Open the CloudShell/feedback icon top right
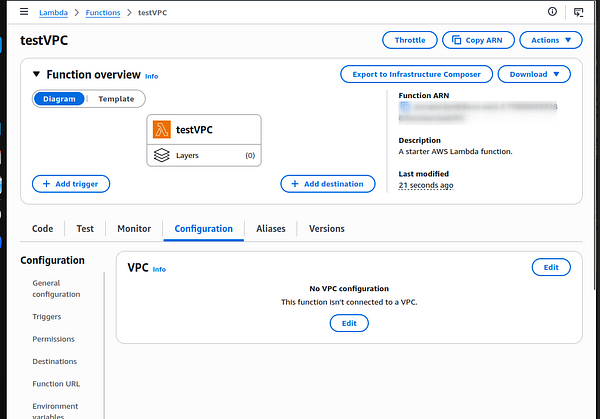The width and height of the screenshot is (600, 419). pos(578,12)
